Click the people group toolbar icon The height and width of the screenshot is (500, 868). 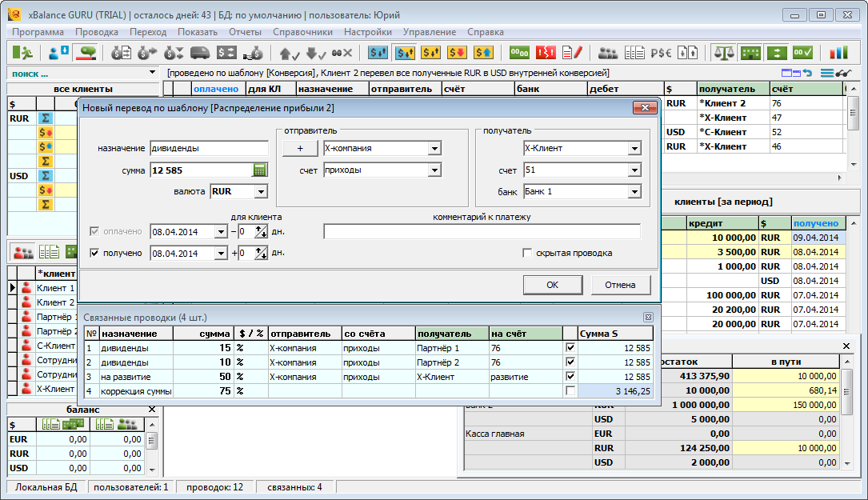(x=608, y=53)
